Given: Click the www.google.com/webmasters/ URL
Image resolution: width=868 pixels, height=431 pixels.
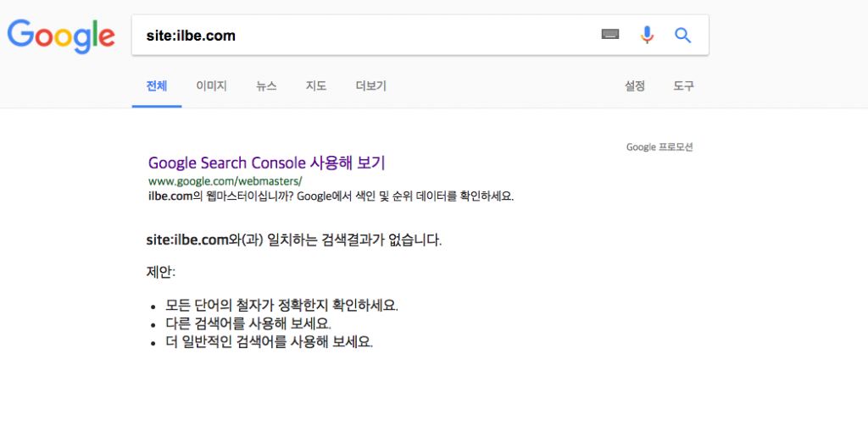Looking at the screenshot, I should 225,181.
